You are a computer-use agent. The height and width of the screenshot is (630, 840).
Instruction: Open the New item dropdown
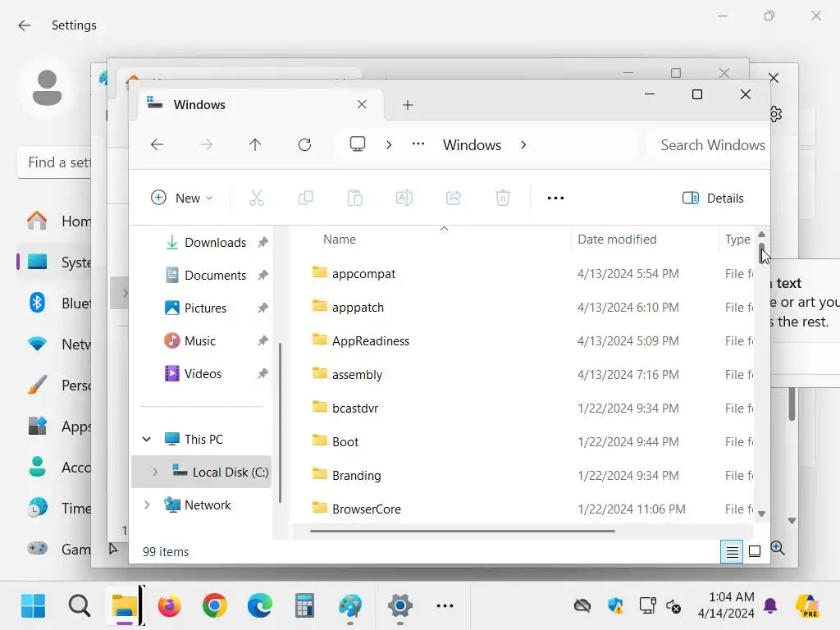click(x=181, y=198)
